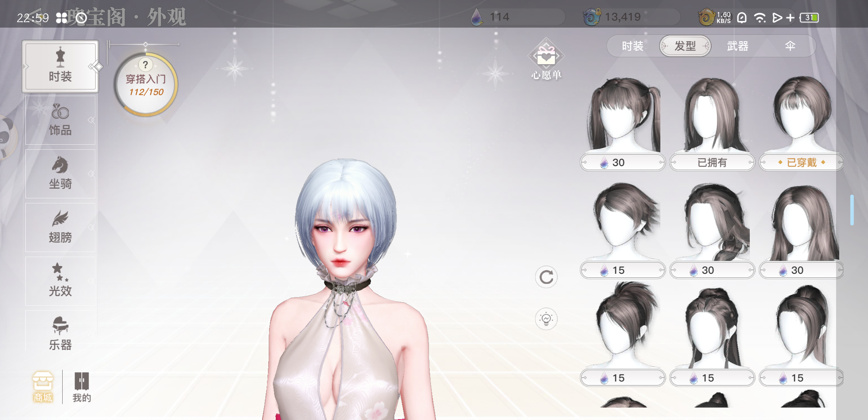Open the 时装 costume category in sidebar
The image size is (868, 420).
[x=60, y=66]
